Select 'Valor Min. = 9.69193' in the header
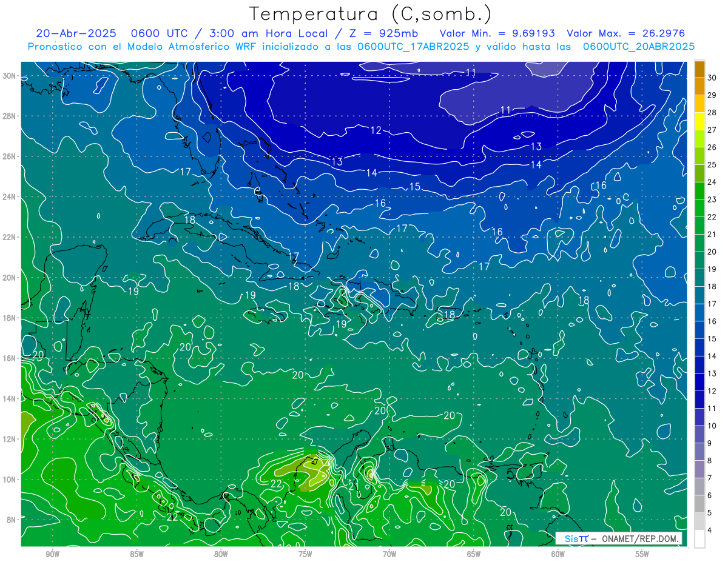728x562 pixels. [x=497, y=33]
